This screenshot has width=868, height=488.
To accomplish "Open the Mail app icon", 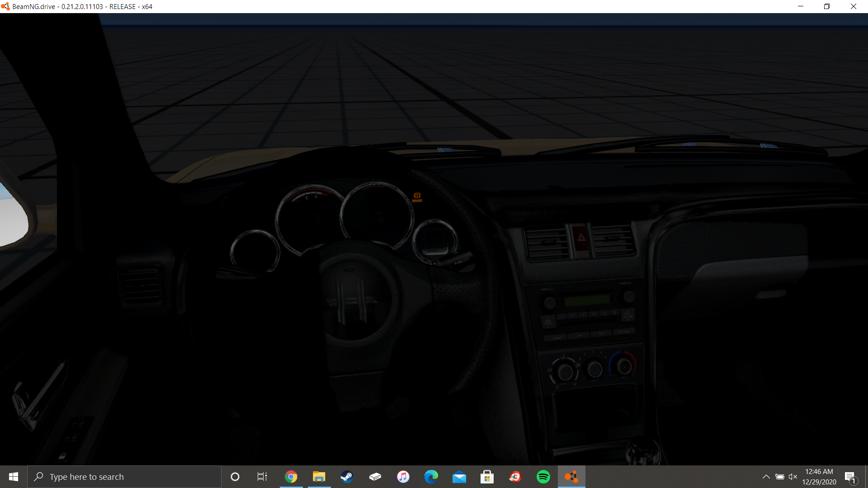I will pos(459,477).
